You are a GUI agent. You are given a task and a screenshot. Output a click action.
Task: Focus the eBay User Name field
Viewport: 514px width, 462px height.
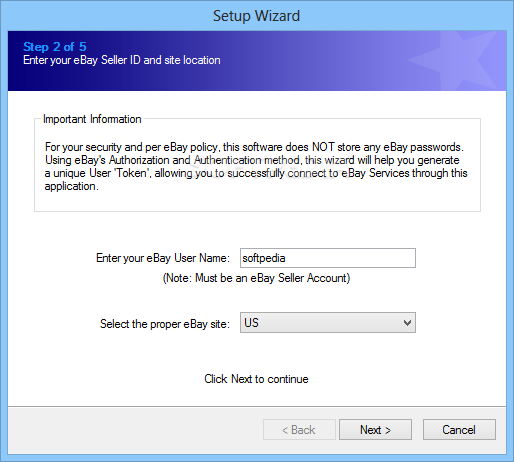click(328, 258)
